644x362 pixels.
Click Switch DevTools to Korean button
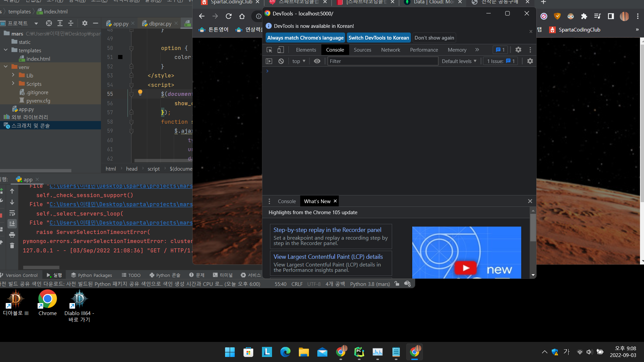[x=379, y=38]
